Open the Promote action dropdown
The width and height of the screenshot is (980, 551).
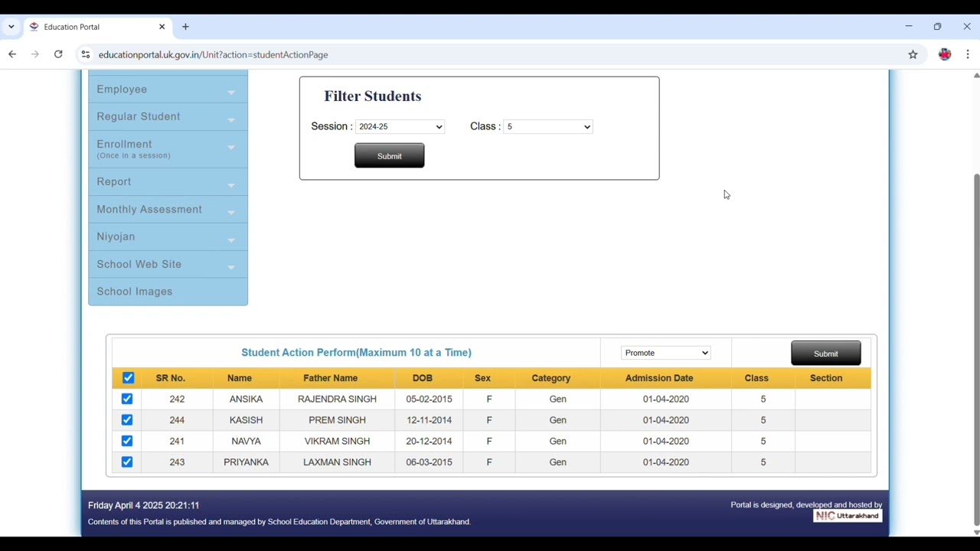[x=666, y=353]
